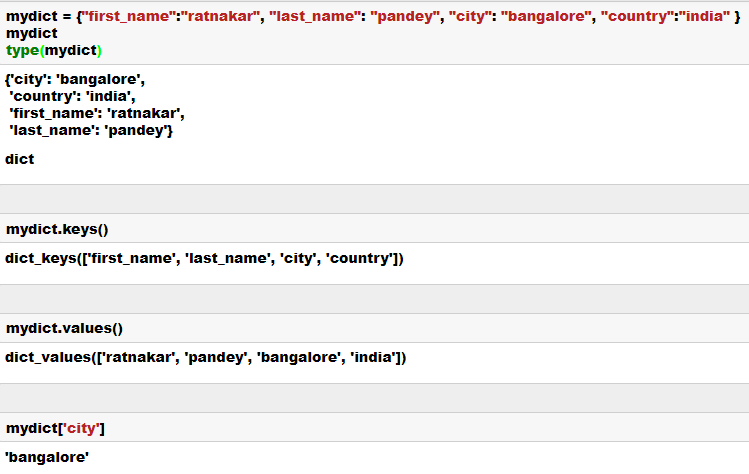Image resolution: width=749 pixels, height=474 pixels.
Task: Click the dict_keys output result
Action: click(x=204, y=258)
